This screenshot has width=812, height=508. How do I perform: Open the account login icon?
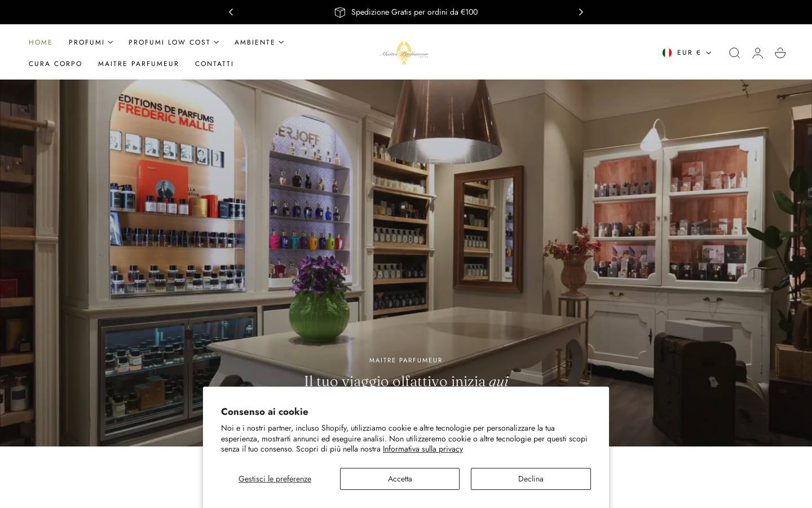757,52
